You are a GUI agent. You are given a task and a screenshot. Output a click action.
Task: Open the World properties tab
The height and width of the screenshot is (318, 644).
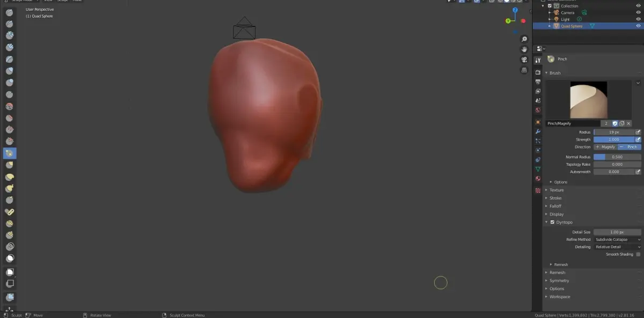(538, 110)
